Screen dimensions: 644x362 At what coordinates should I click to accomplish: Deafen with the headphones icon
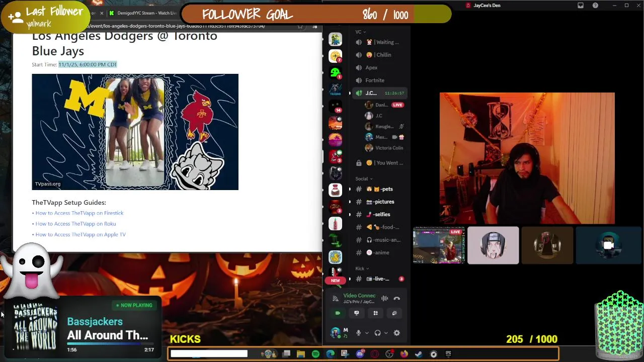tap(377, 333)
